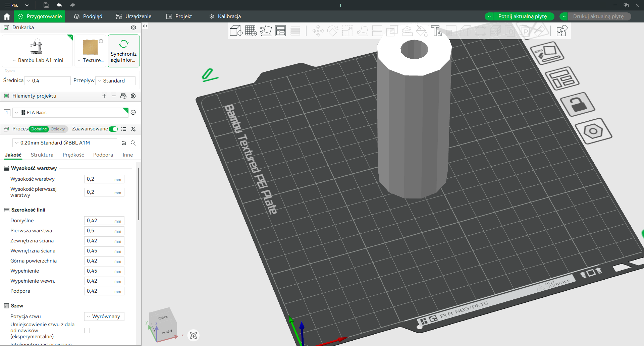This screenshot has height=346, width=644.
Task: Switch to the Urządzenie tab
Action: coord(134,16)
